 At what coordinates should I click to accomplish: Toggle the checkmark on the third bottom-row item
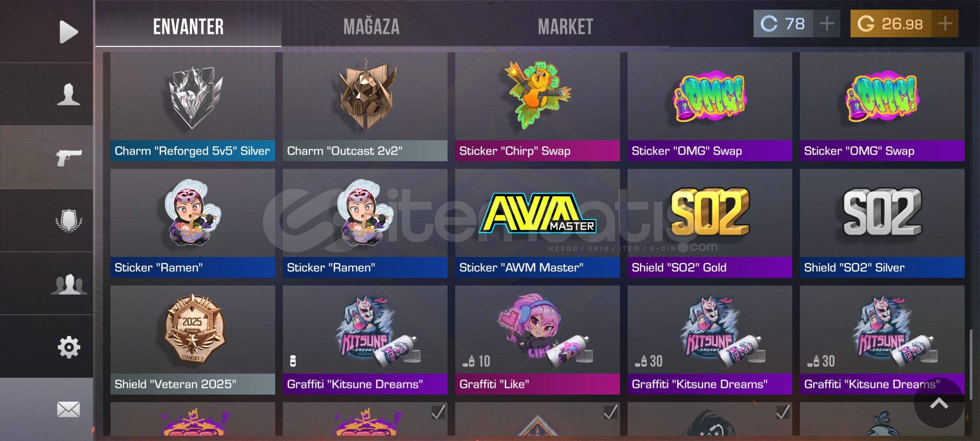click(x=610, y=412)
